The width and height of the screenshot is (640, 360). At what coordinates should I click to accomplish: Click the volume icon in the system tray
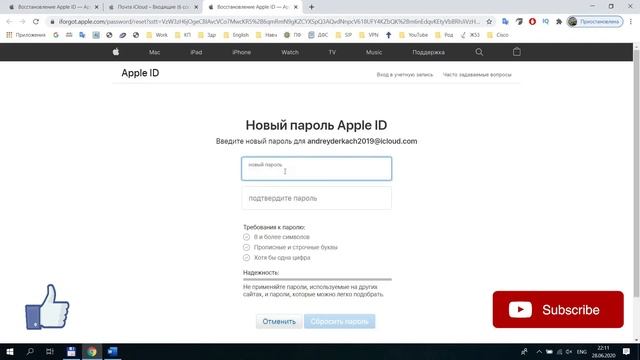(x=569, y=351)
